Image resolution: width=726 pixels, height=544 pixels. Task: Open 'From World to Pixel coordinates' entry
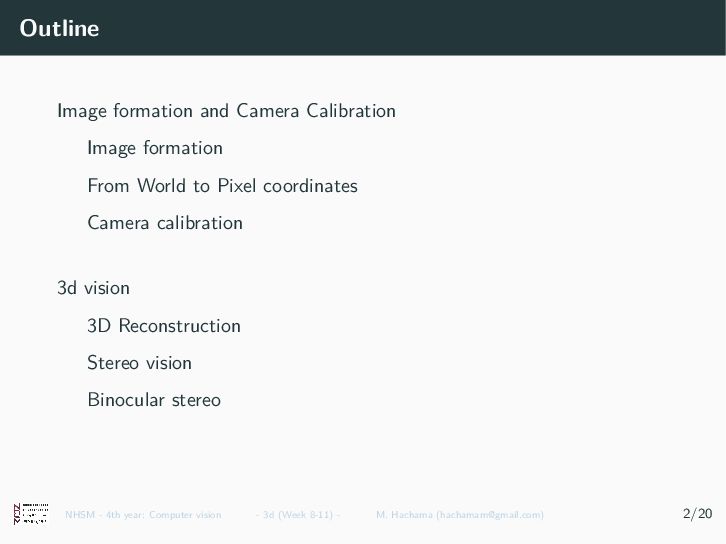click(x=222, y=186)
